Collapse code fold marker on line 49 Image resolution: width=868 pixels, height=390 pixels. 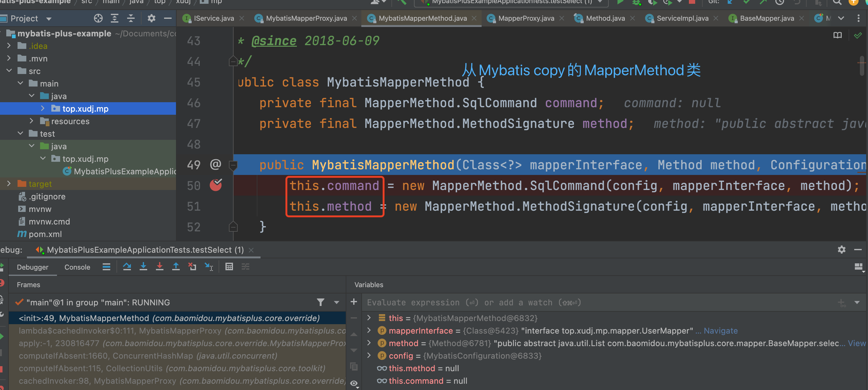pyautogui.click(x=233, y=165)
